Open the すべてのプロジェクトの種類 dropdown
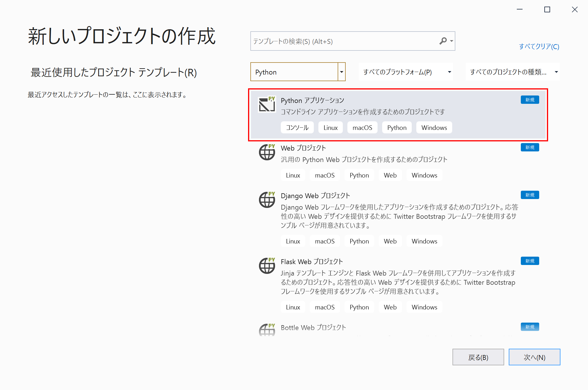The height and width of the screenshot is (390, 588). click(512, 72)
